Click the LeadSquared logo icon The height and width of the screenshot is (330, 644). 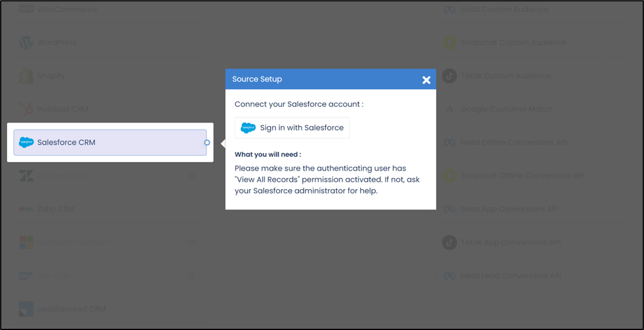click(x=26, y=309)
